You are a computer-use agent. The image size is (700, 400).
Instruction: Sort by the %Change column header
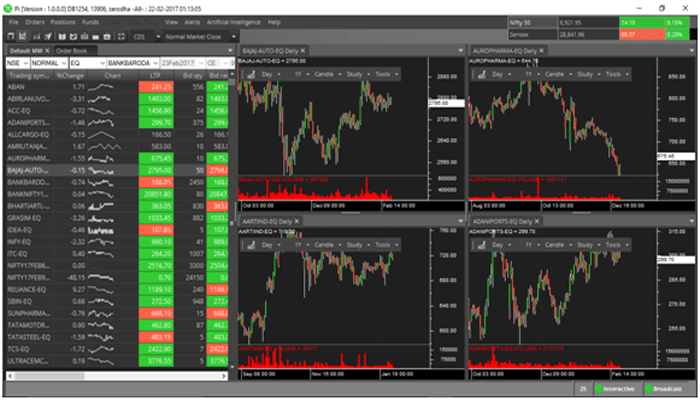pos(70,76)
